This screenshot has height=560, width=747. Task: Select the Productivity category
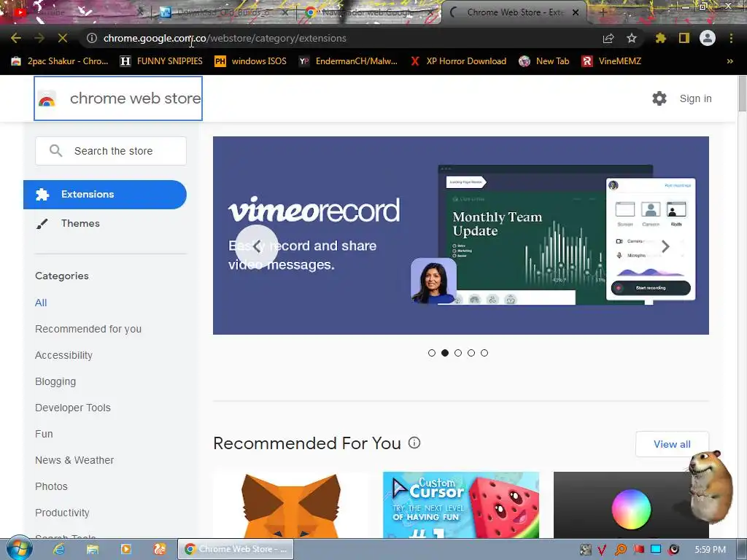pyautogui.click(x=62, y=513)
